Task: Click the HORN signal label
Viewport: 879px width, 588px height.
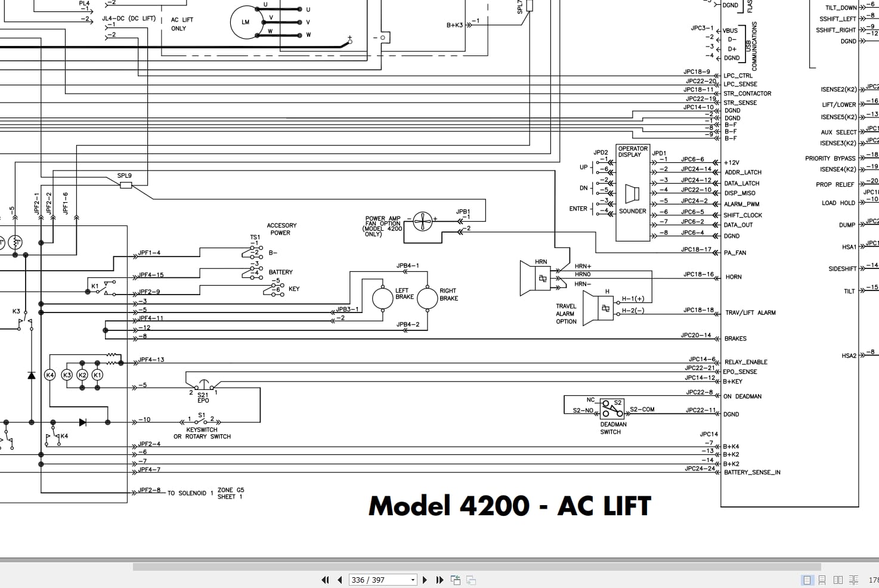Action: (733, 277)
